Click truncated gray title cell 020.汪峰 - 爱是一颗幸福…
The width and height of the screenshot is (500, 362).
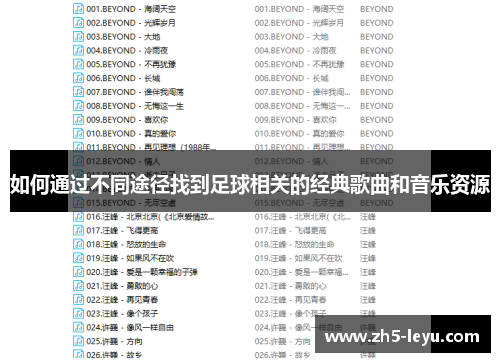tap(301, 272)
